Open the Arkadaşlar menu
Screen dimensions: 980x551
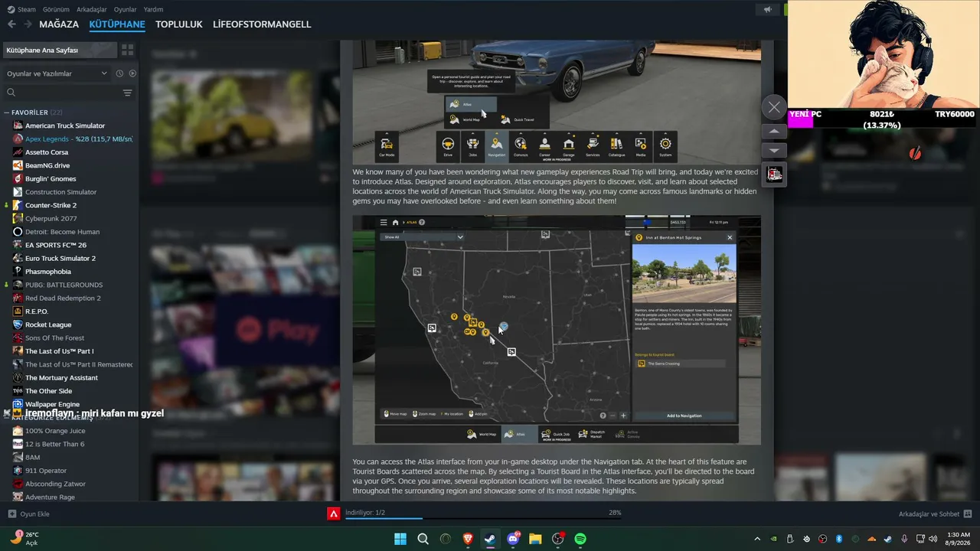click(x=92, y=9)
